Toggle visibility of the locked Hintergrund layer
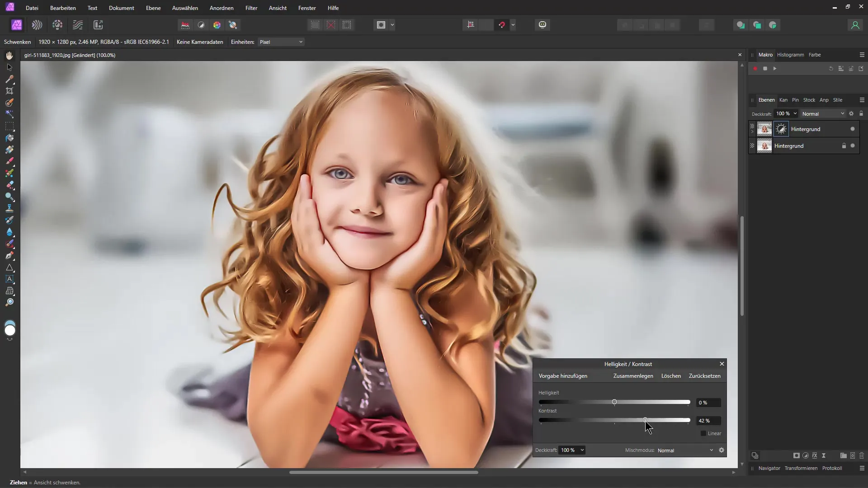The height and width of the screenshot is (488, 868). click(x=853, y=146)
